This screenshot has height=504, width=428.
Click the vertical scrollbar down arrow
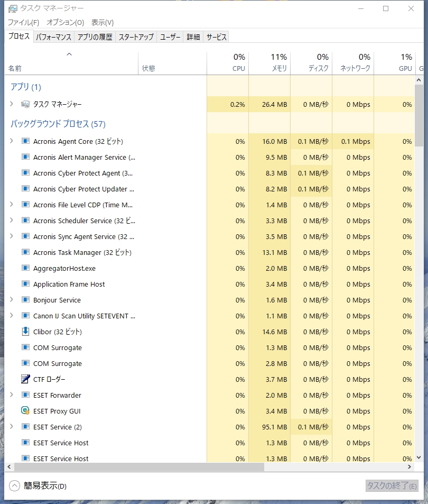tap(418, 457)
